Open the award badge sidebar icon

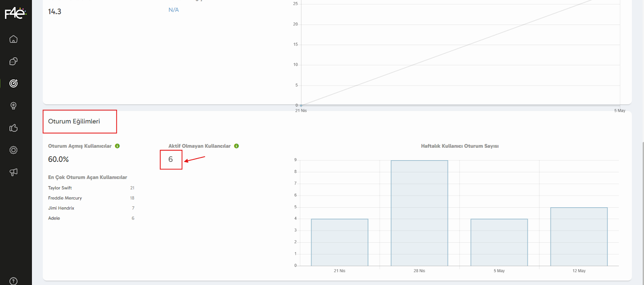click(x=13, y=106)
